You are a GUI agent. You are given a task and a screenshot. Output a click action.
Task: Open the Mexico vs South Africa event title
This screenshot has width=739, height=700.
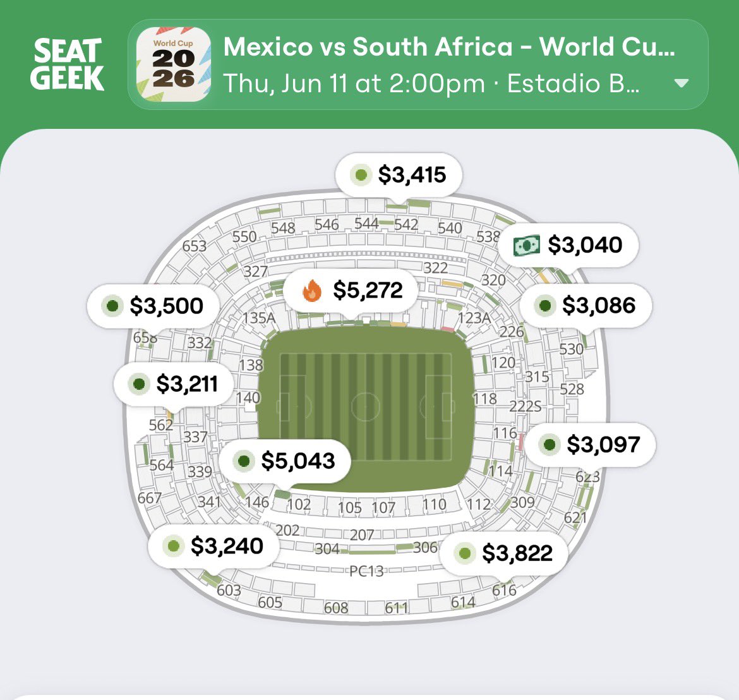point(449,47)
